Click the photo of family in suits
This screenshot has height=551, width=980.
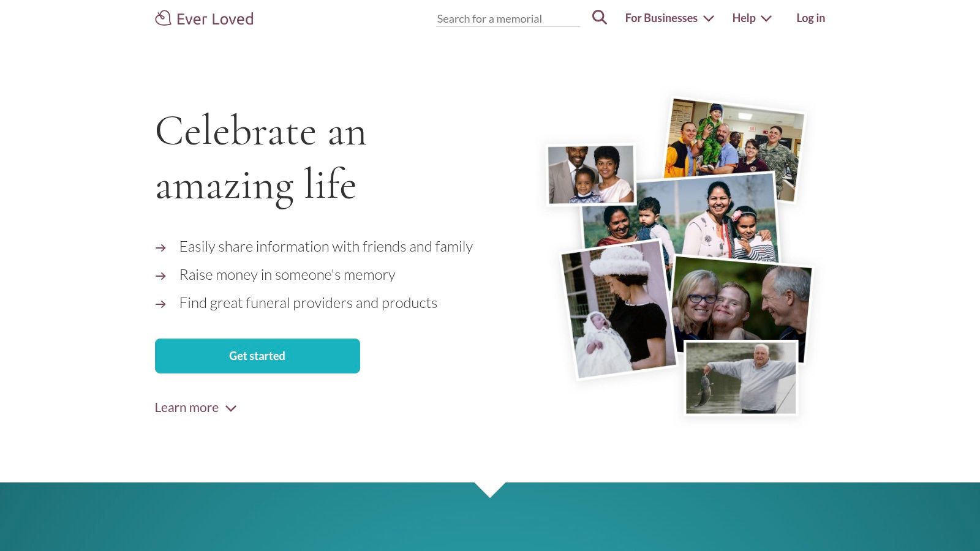click(x=590, y=174)
